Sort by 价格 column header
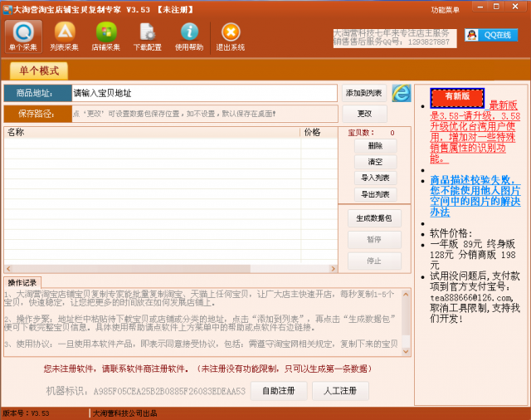The height and width of the screenshot is (420, 531). (x=319, y=133)
